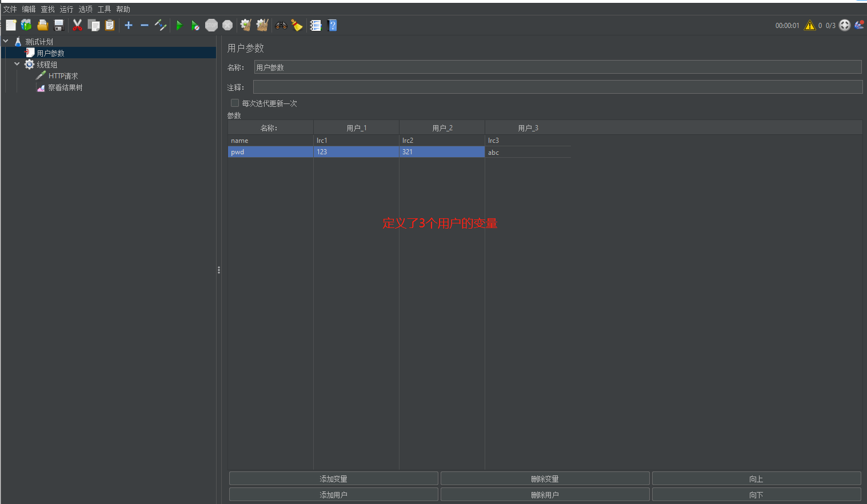Click the Copy icon in toolbar
Image resolution: width=867 pixels, height=504 pixels.
point(94,25)
